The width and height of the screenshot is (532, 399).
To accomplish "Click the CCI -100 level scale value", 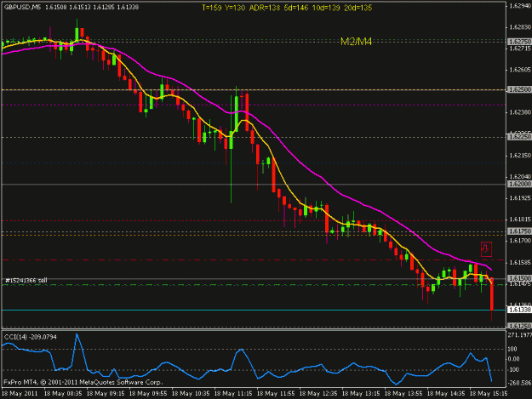I will (514, 370).
